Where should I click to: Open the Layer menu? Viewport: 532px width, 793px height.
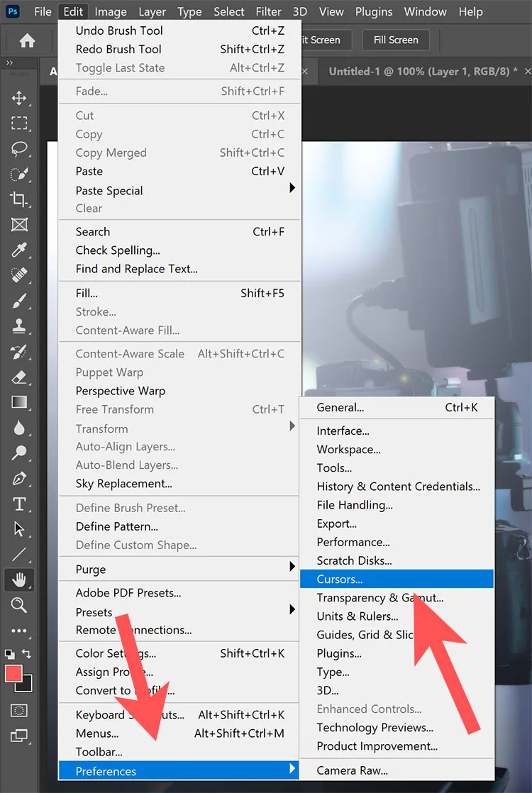coord(152,11)
